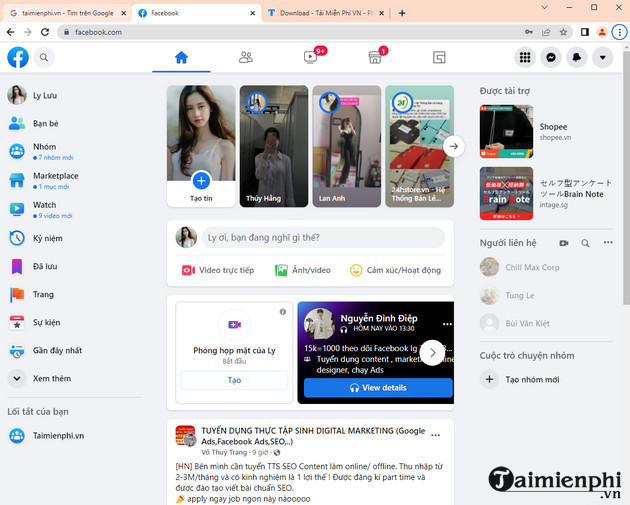This screenshot has width=630, height=505.
Task: Open the Watch video tab with 9+ badge
Action: [x=310, y=57]
